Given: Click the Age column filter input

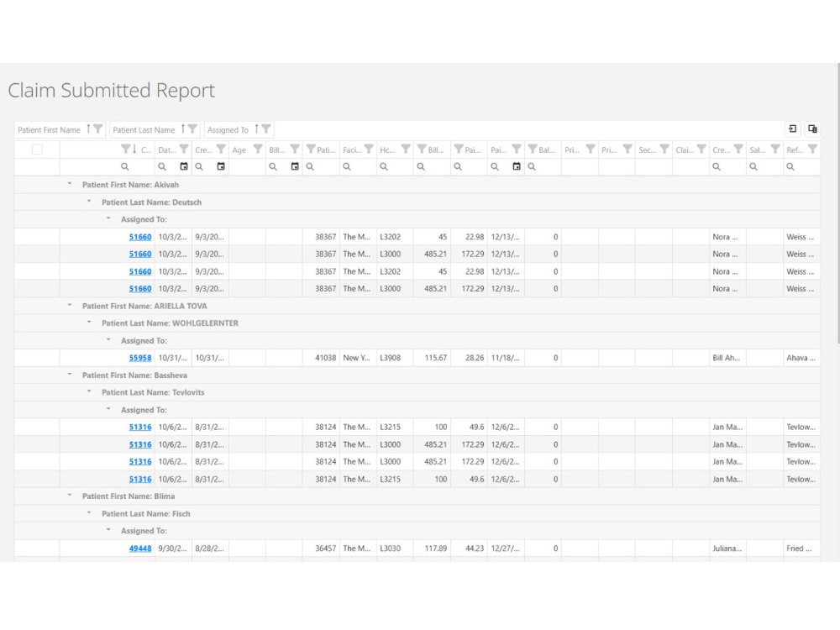Looking at the screenshot, I should pyautogui.click(x=247, y=166).
